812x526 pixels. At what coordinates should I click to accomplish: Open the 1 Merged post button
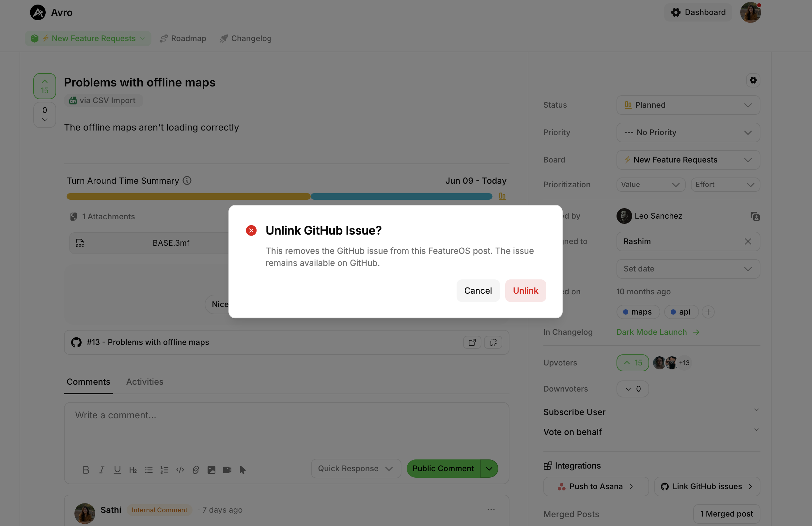726,514
